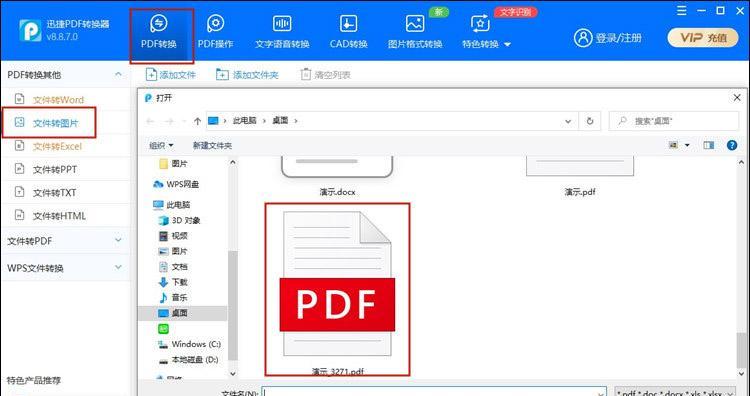The height and width of the screenshot is (396, 750).
Task: Refresh the folder view
Action: (590, 121)
